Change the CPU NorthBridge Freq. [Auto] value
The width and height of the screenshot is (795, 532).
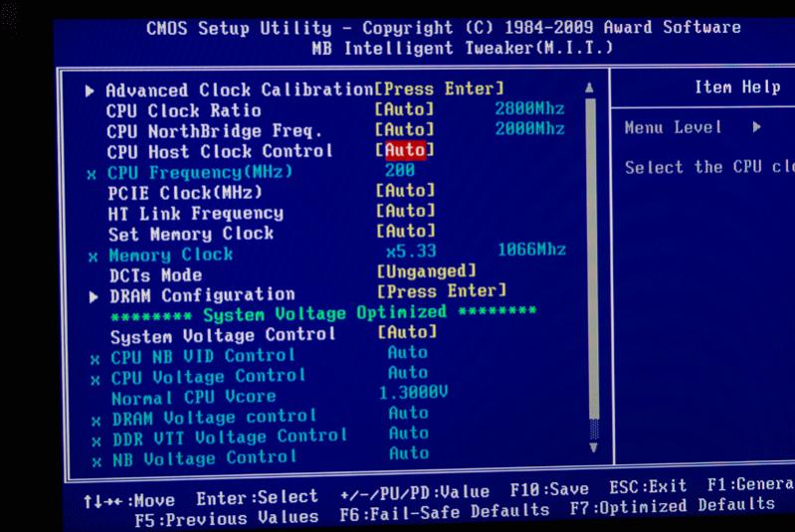pyautogui.click(x=405, y=129)
